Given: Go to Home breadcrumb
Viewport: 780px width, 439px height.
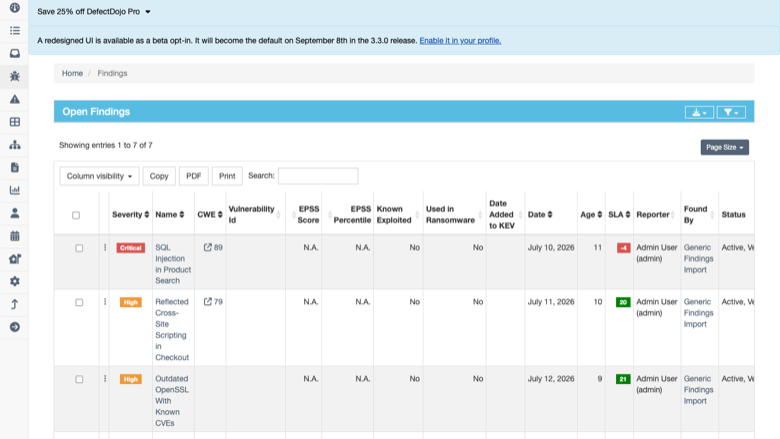Looking at the screenshot, I should pyautogui.click(x=72, y=73).
